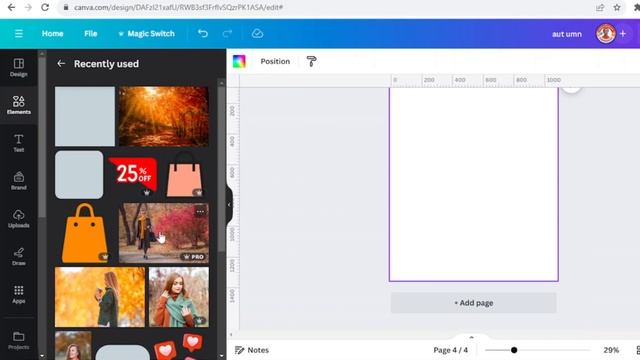Open the Position options

pyautogui.click(x=275, y=61)
